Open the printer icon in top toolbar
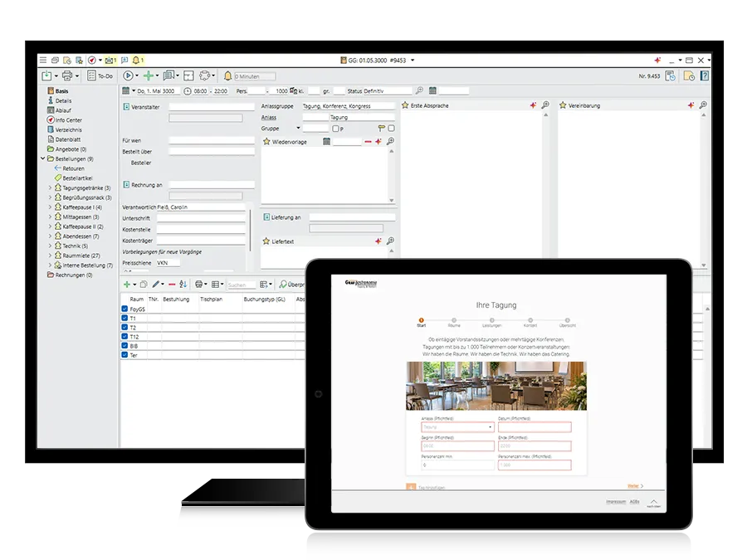The image size is (747, 560). tap(68, 75)
